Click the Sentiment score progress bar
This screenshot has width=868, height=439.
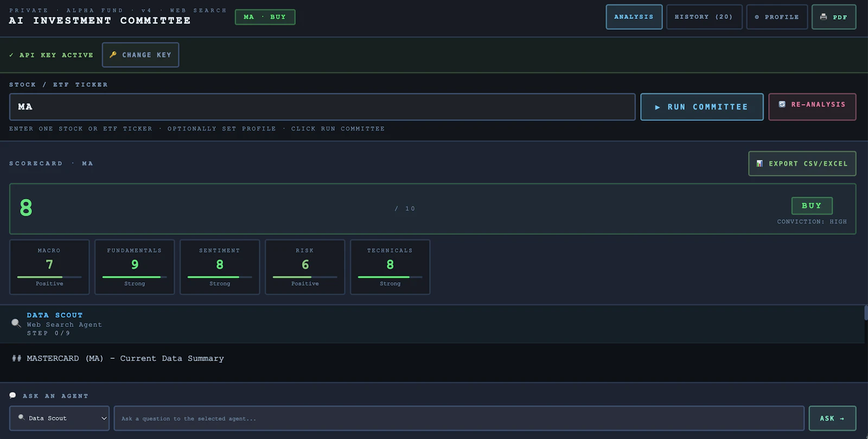point(220,277)
